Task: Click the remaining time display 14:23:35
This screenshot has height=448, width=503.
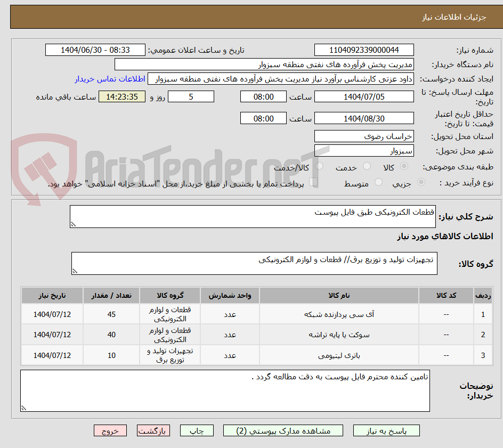Action: (x=121, y=96)
